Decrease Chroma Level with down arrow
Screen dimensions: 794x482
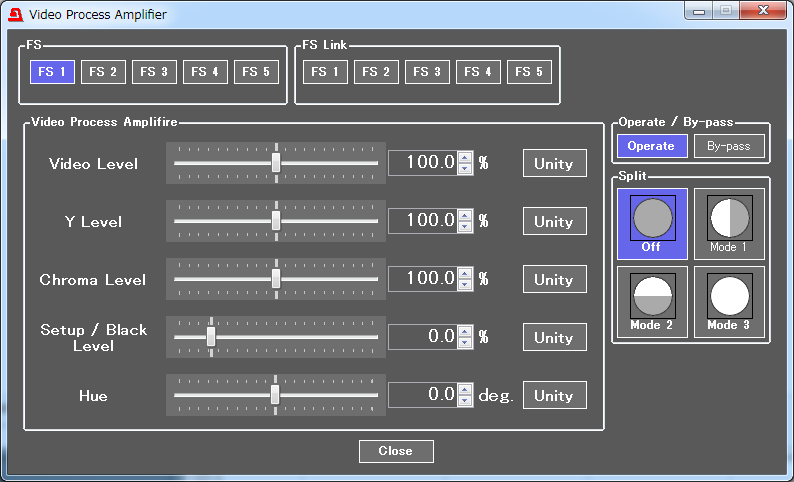tap(464, 285)
